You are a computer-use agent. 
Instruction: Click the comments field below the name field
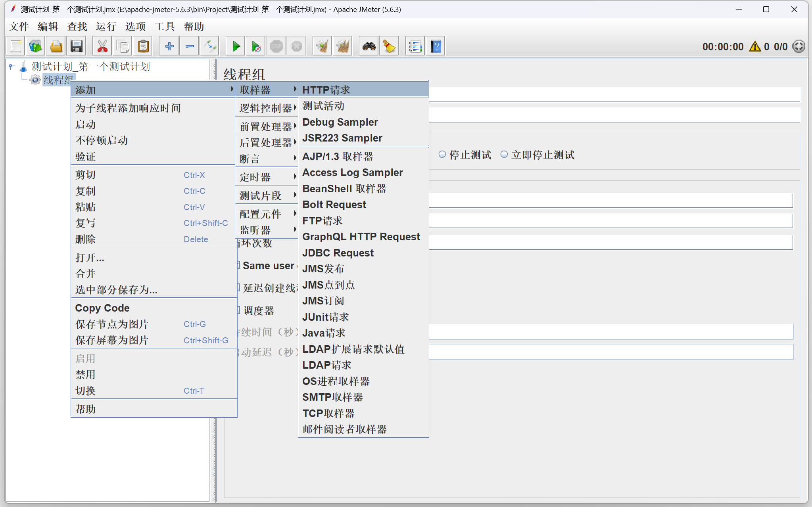614,115
